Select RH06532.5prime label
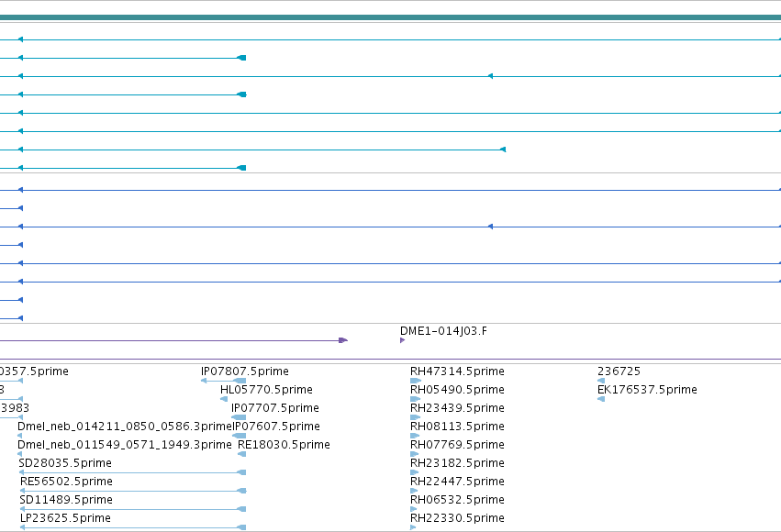The image size is (781, 532). tap(457, 500)
